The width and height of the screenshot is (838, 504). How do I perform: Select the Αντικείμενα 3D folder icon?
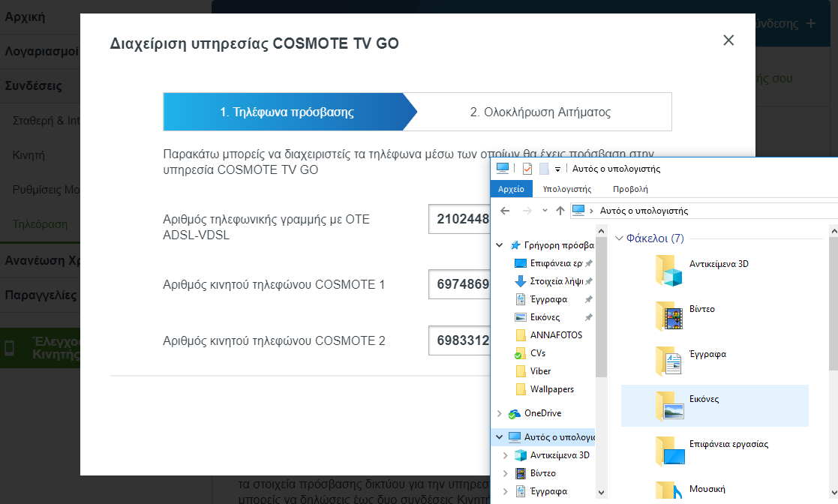[668, 270]
